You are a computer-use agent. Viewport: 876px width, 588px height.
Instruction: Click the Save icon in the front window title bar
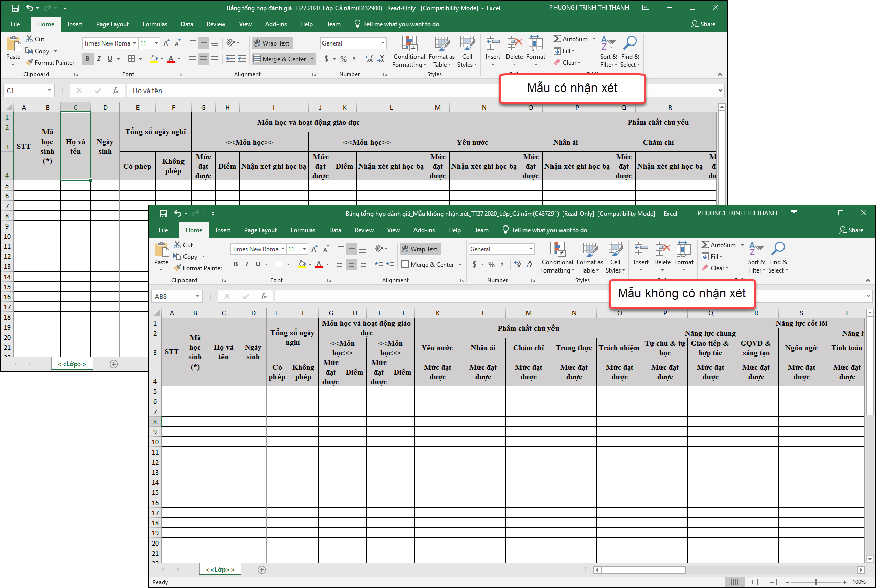pyautogui.click(x=163, y=214)
